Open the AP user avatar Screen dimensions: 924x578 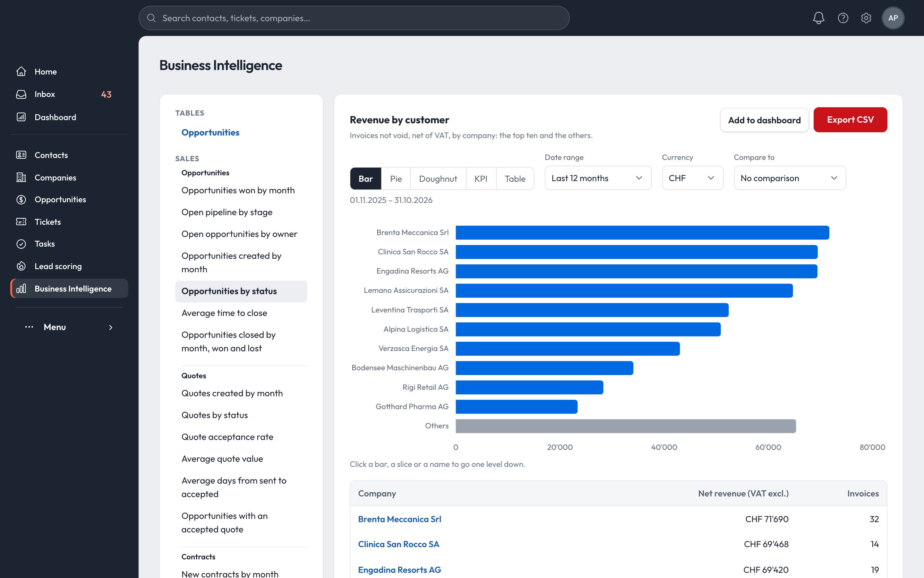[893, 18]
